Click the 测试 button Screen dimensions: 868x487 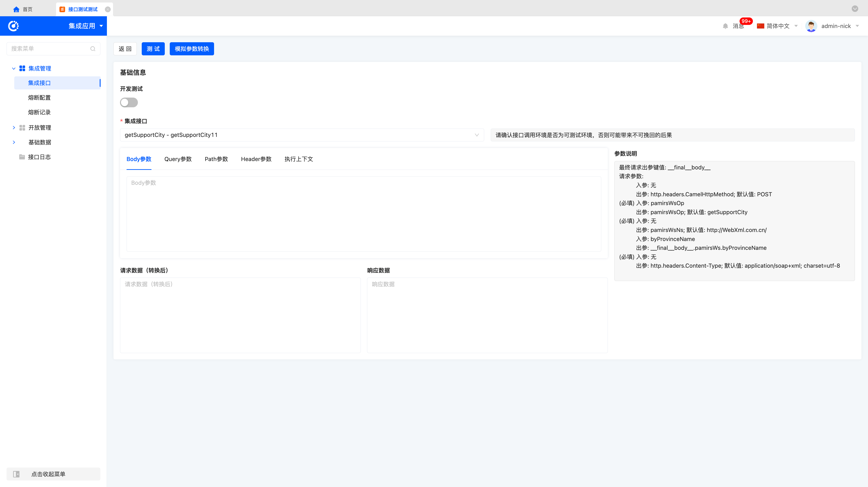(x=153, y=49)
